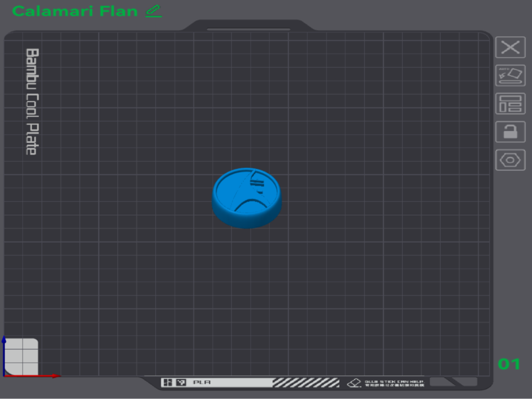
Task: Edit the plate name Calamari Flan
Action: click(153, 11)
